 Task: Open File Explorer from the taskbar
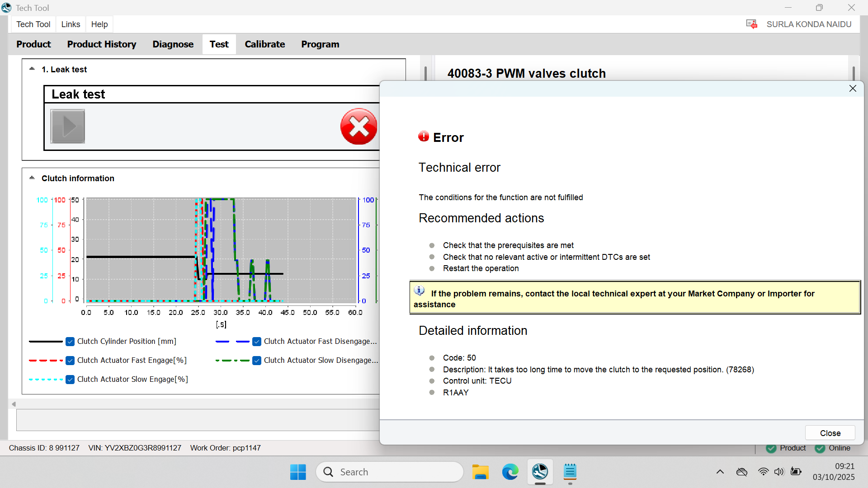click(x=480, y=472)
